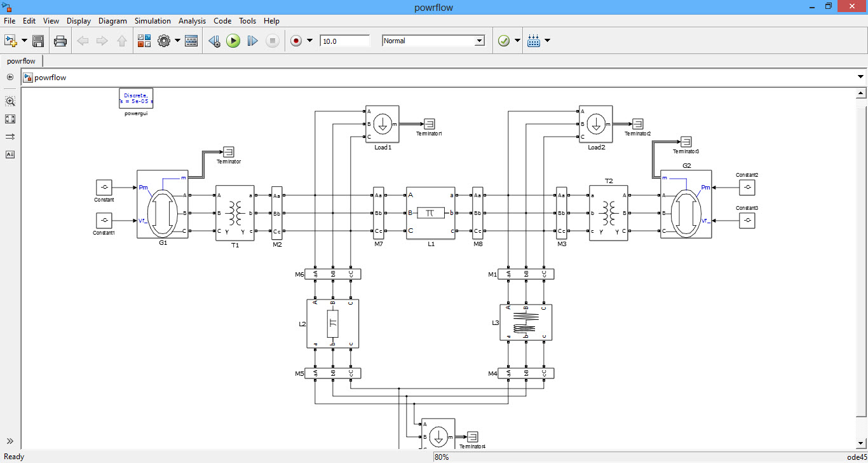The image size is (868, 463).
Task: Click the Build Model toolbar icon
Action: pos(534,41)
